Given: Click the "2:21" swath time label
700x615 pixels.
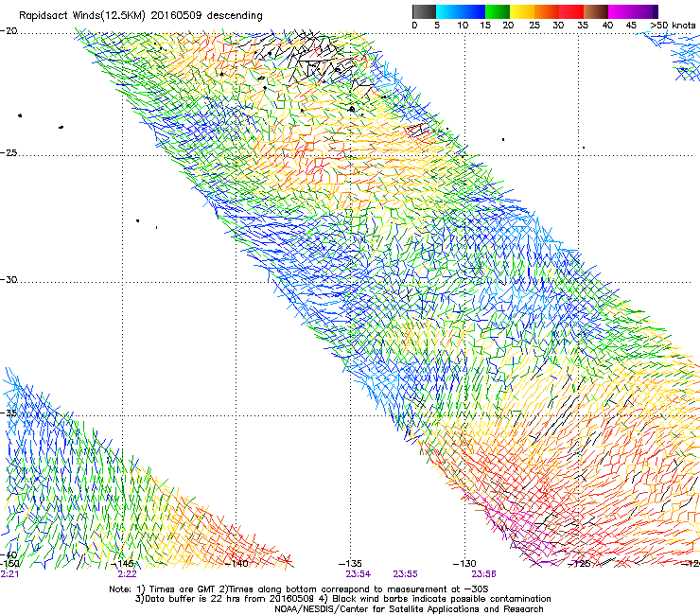Looking at the screenshot, I should coord(9,574).
